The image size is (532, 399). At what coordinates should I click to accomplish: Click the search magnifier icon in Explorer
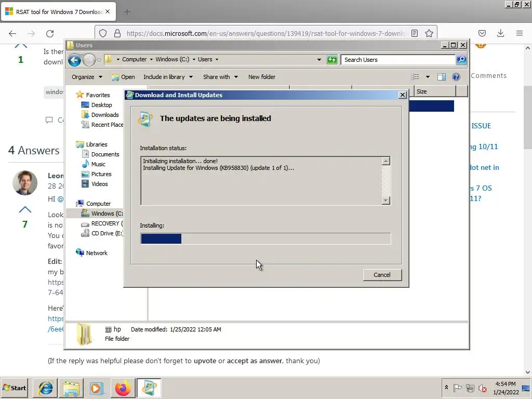461,60
